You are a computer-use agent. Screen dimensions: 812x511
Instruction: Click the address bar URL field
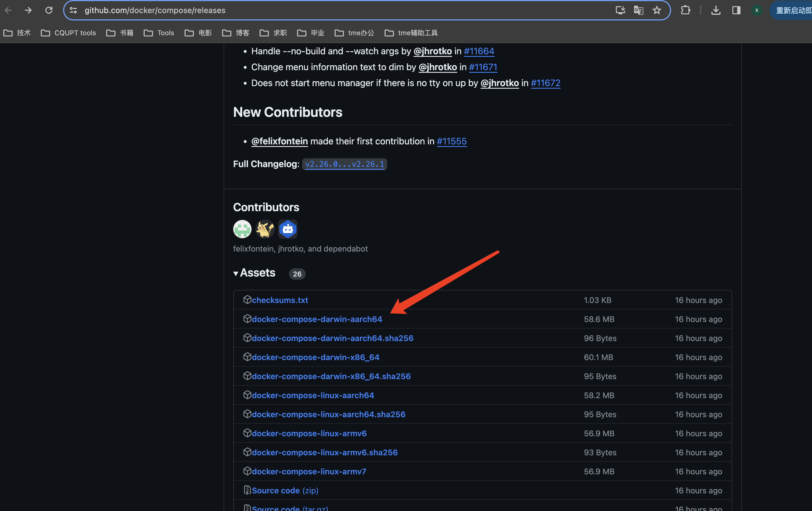(303, 10)
